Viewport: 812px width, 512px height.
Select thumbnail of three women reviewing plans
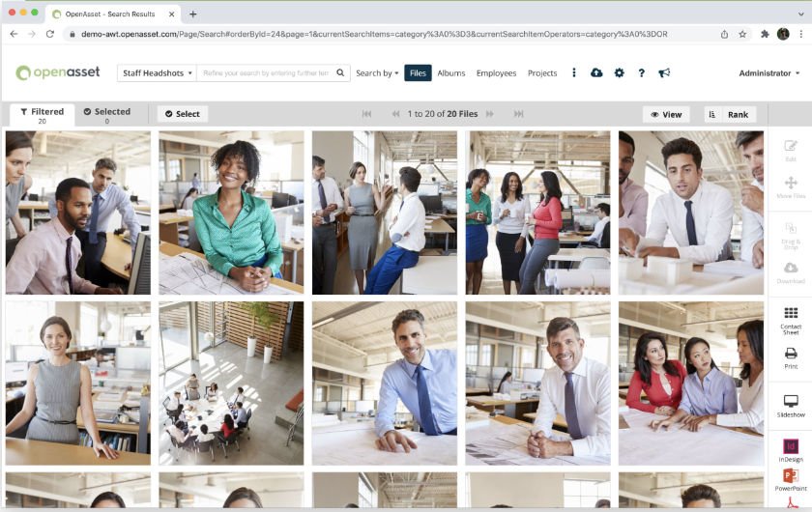(x=691, y=384)
